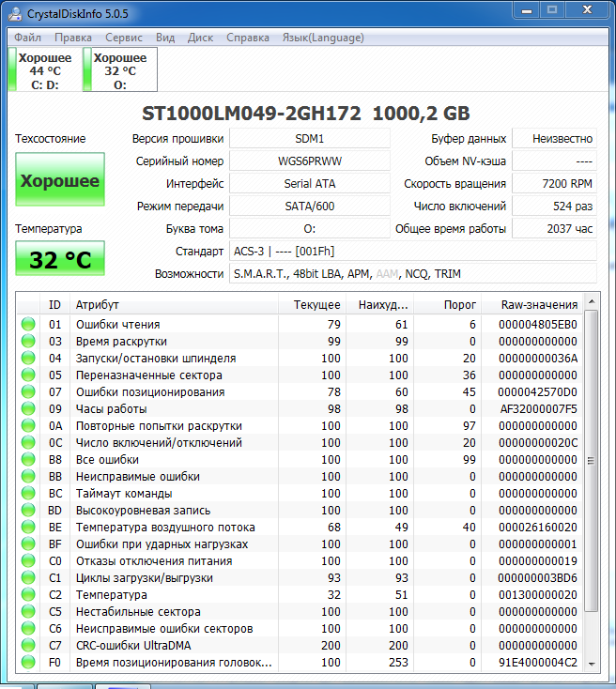Click the SATA/600 transfer mode field
This screenshot has height=689, width=616.
(310, 207)
